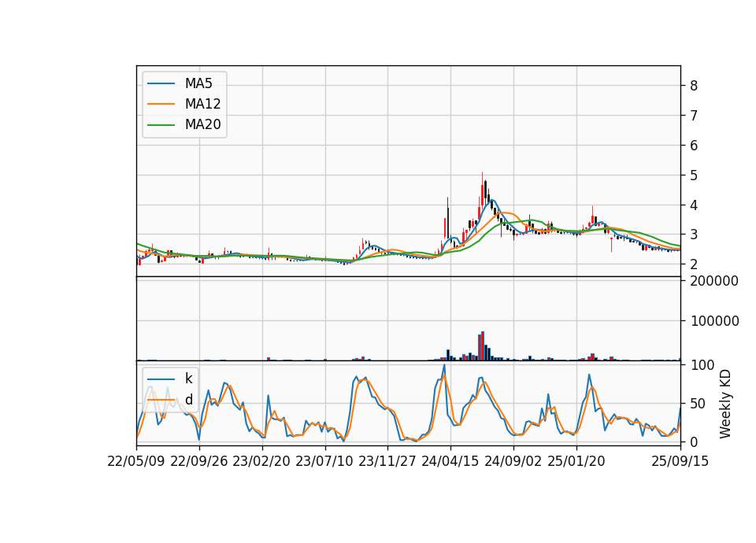This screenshot has height=543, width=756.
Task: Click the 22/09/26 date tick label
Action: click(x=199, y=461)
